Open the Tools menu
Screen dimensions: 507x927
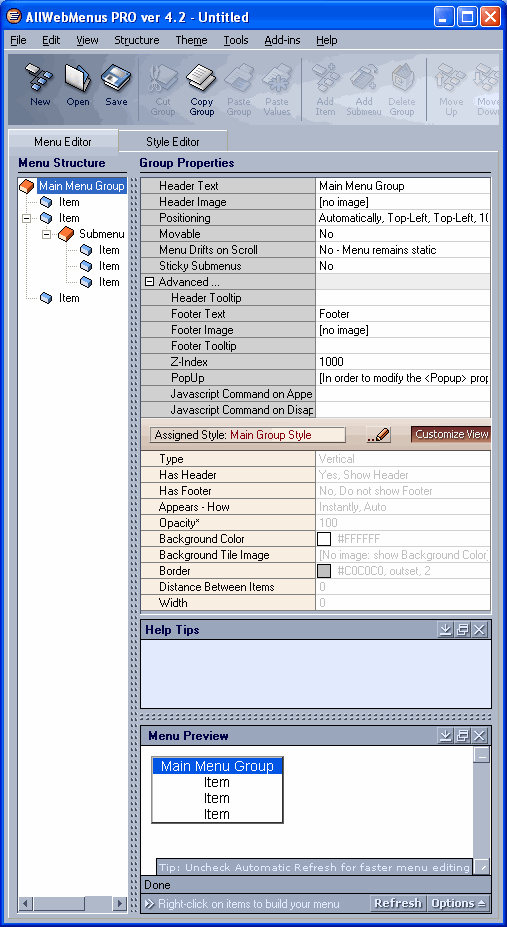pyautogui.click(x=236, y=40)
